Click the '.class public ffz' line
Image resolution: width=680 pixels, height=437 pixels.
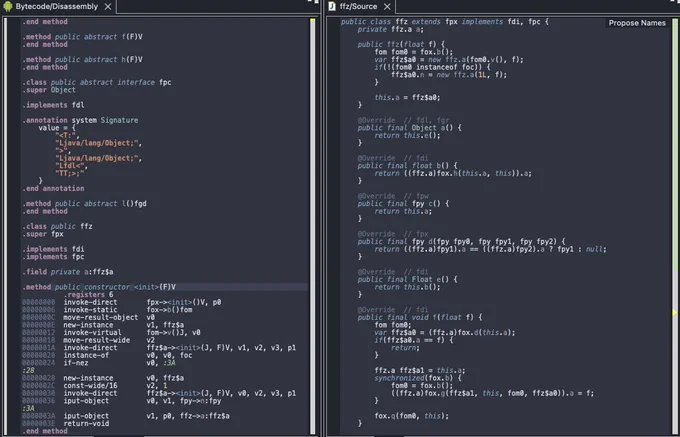tap(57, 226)
